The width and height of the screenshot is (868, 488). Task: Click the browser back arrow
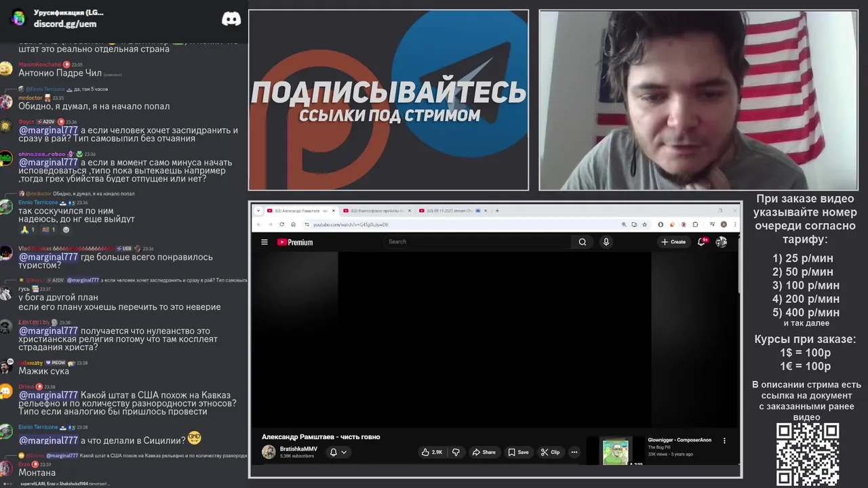click(x=259, y=224)
